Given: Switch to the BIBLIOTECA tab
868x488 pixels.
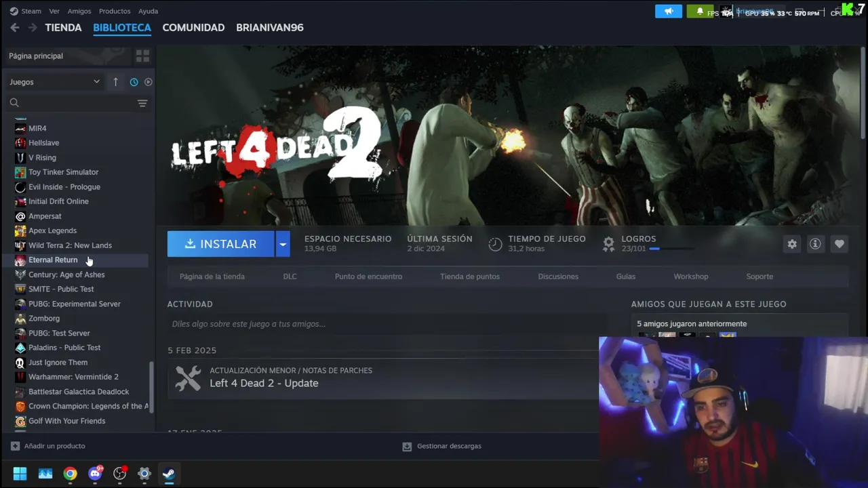Looking at the screenshot, I should 122,28.
